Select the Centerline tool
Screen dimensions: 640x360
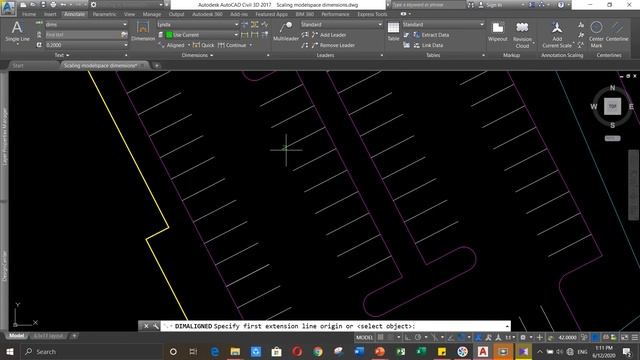[x=617, y=32]
